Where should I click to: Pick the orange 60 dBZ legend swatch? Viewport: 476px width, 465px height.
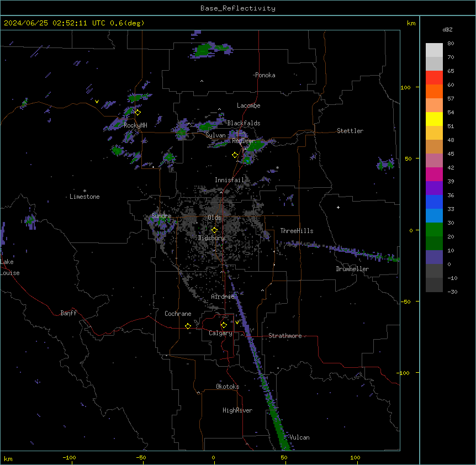(x=434, y=91)
